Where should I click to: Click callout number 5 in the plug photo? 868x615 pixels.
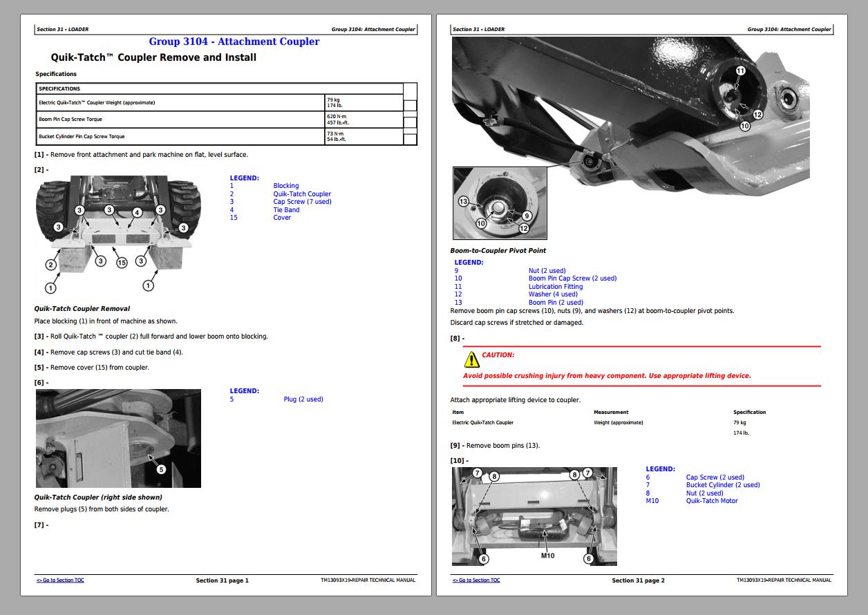click(160, 469)
